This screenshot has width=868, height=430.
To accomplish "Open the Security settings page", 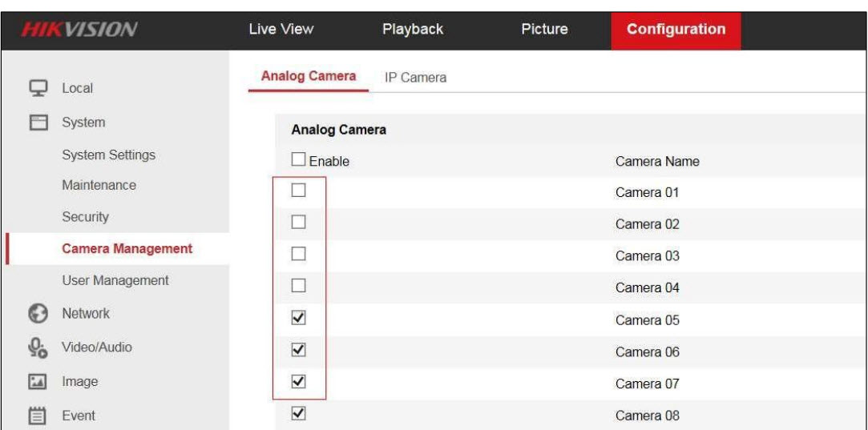I will click(86, 217).
